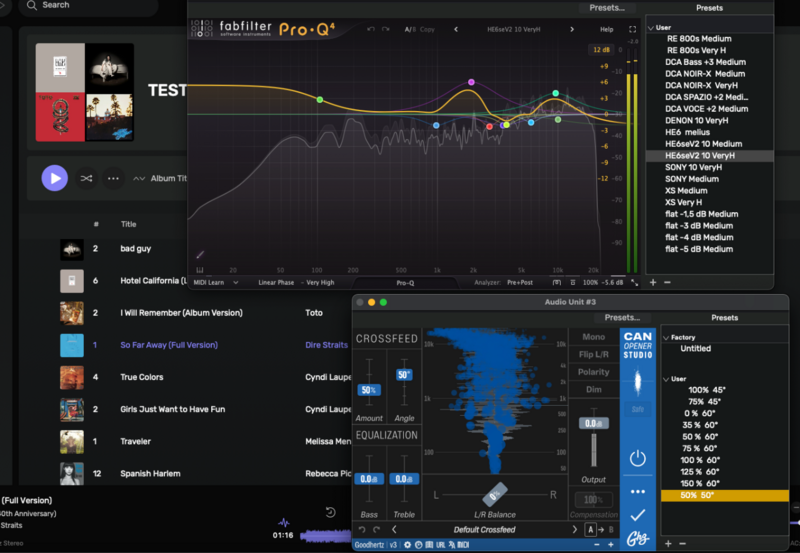Toggle Polarity in CanOpener
This screenshot has width=800, height=553.
click(593, 372)
